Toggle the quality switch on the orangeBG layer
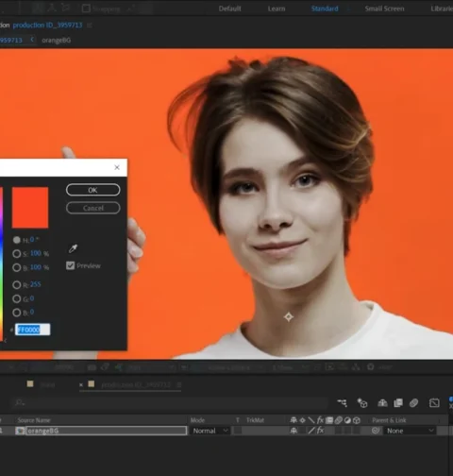Viewport: 453px width, 476px height. coord(311,431)
